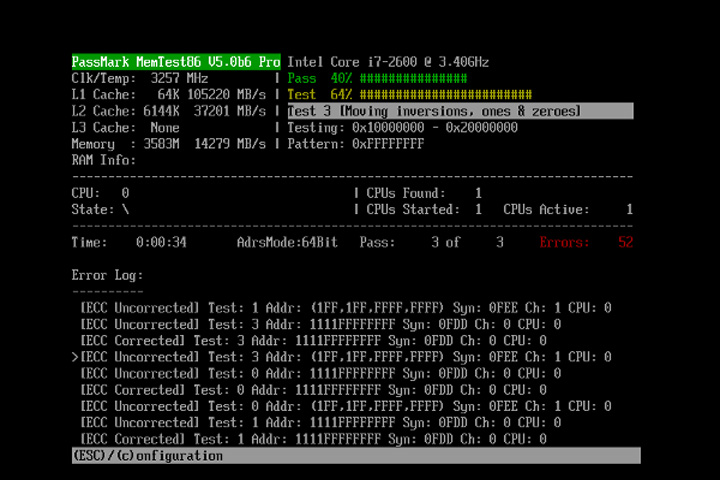Click the PassMark MemTest86 V5.0b6 Pro title

pos(176,62)
